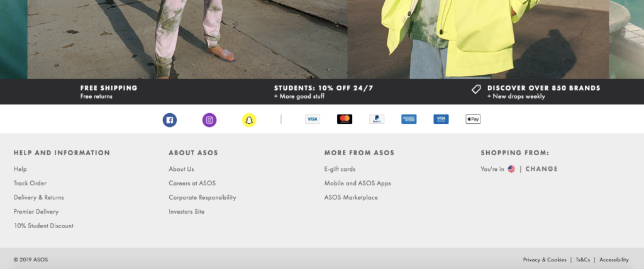Click the More from ASOS heading

click(359, 153)
